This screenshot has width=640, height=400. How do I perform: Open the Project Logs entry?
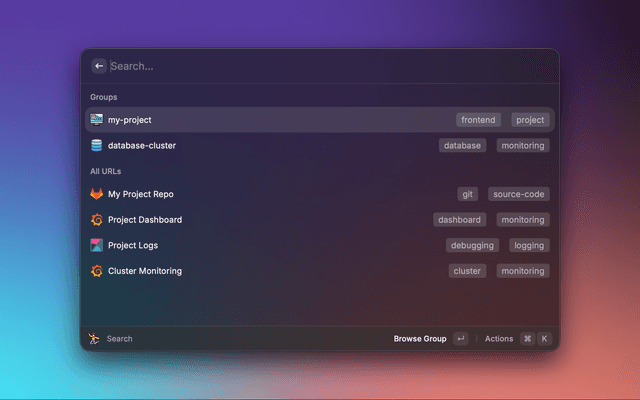pos(133,246)
